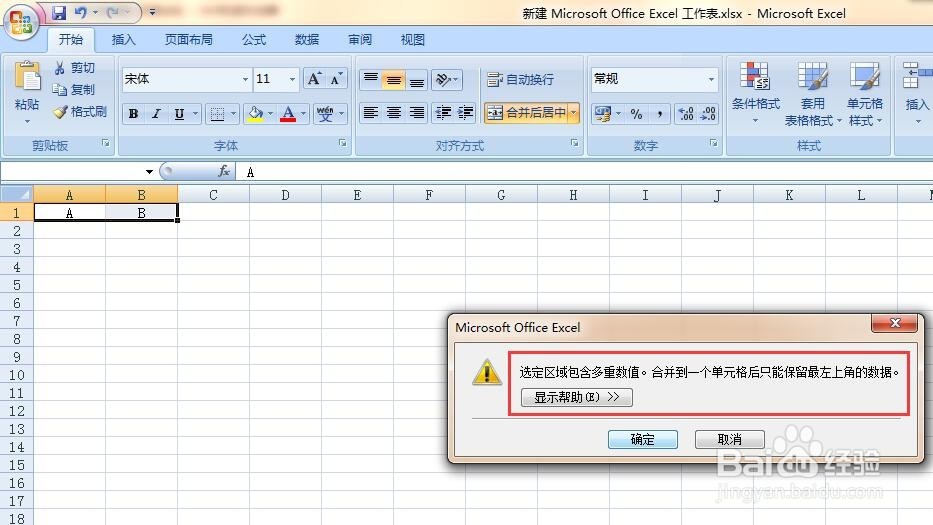Open number format 常规 dropdown
The image size is (933, 525).
point(711,79)
